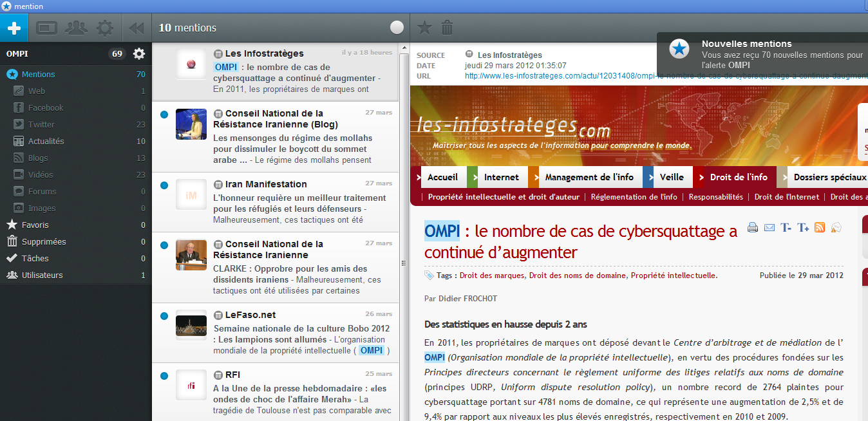Image resolution: width=868 pixels, height=421 pixels.
Task: Filter mentions by Facebook
Action: 76,108
